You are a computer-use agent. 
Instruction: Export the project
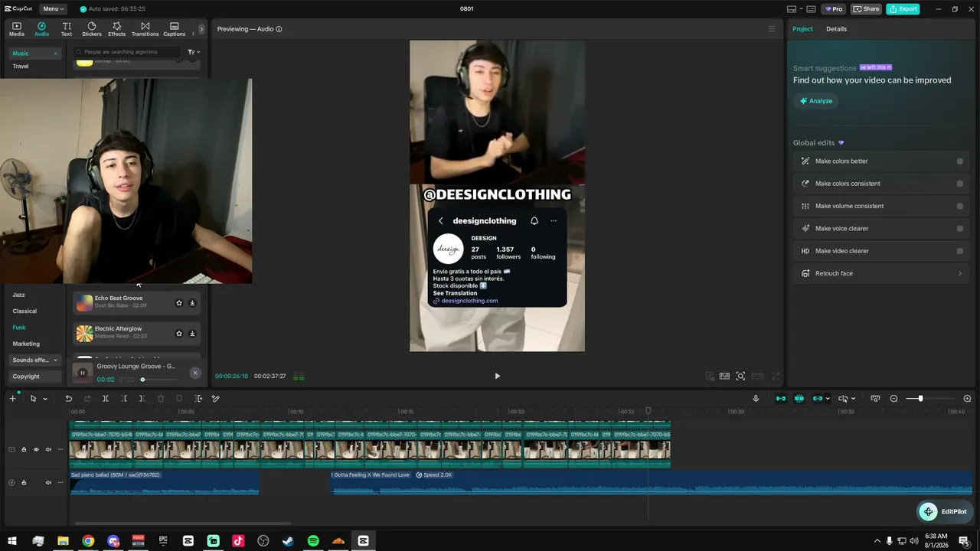click(903, 9)
